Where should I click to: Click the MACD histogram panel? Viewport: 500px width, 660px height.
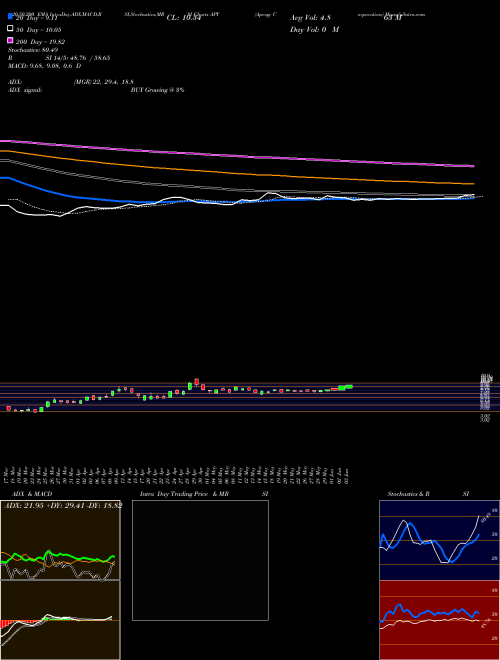click(x=60, y=620)
